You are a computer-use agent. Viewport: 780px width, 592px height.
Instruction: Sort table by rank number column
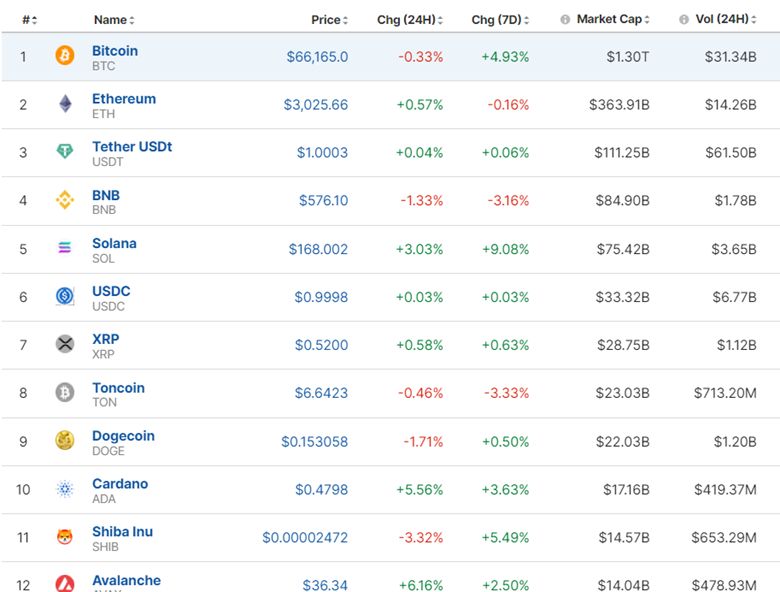29,20
